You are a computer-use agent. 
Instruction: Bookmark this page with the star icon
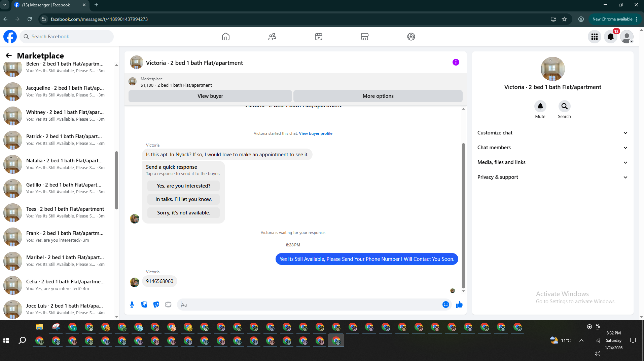pyautogui.click(x=564, y=19)
